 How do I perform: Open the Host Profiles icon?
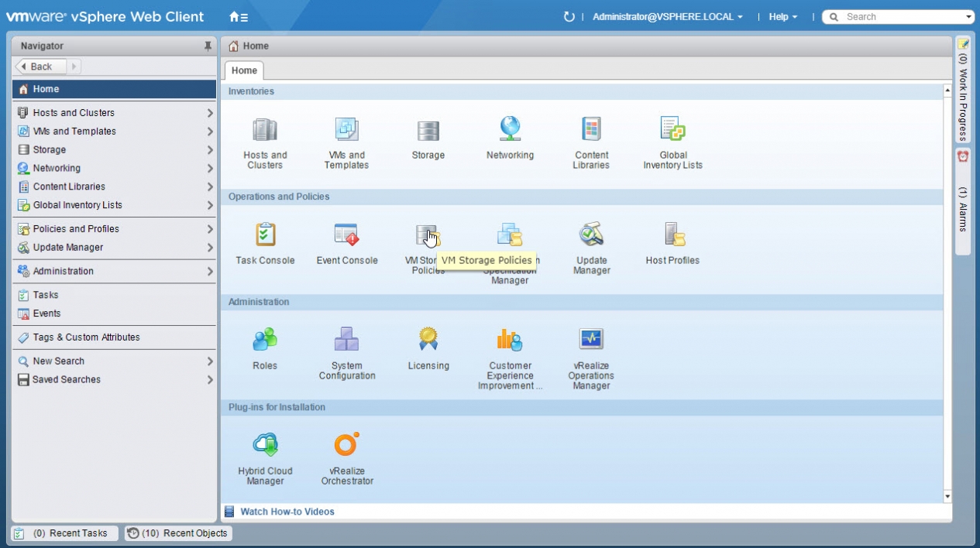point(672,235)
